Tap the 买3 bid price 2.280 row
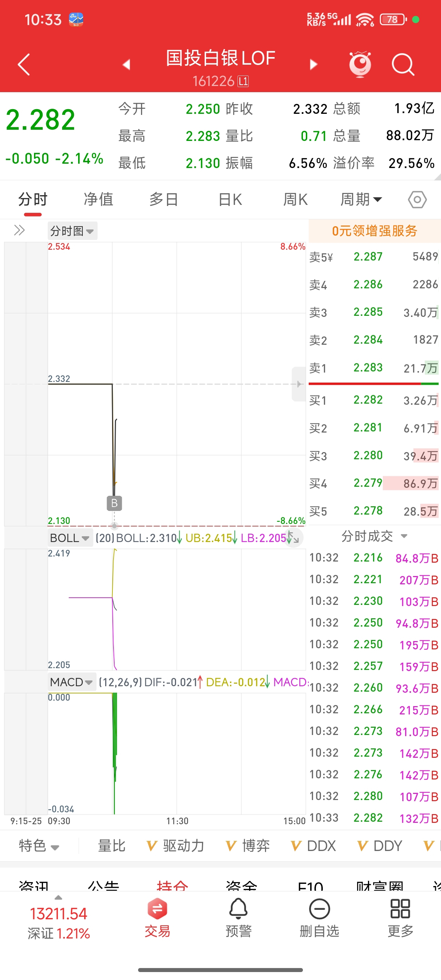This screenshot has width=441, height=980. 374,455
